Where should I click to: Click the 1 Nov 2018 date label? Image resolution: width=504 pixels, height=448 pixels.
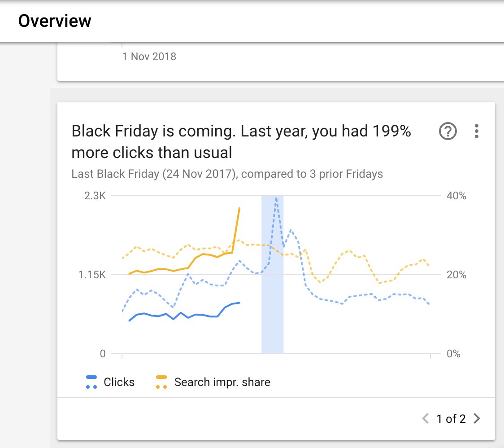149,57
